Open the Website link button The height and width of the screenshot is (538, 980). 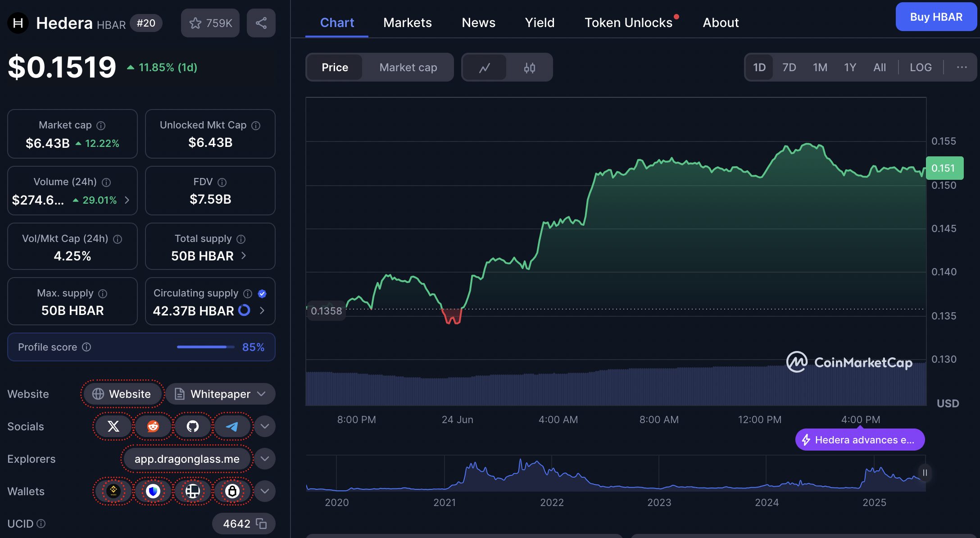point(122,394)
